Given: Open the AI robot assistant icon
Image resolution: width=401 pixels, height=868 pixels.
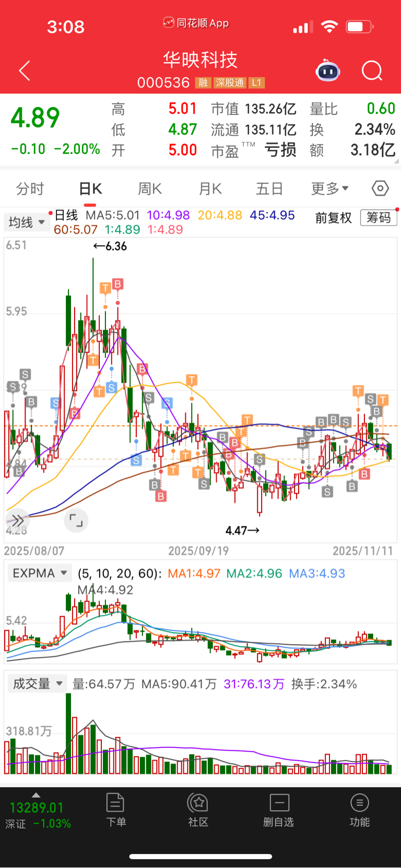Looking at the screenshot, I should [x=328, y=70].
